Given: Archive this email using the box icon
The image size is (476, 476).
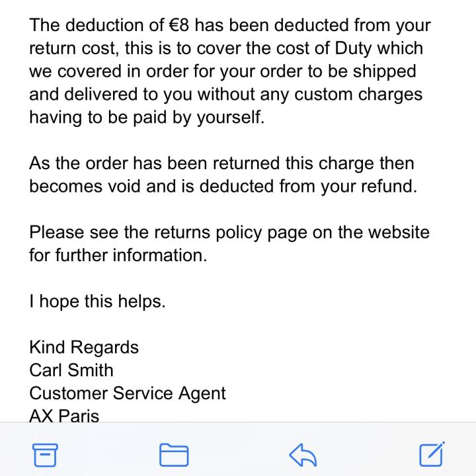Looking at the screenshot, I should pyautogui.click(x=45, y=454).
